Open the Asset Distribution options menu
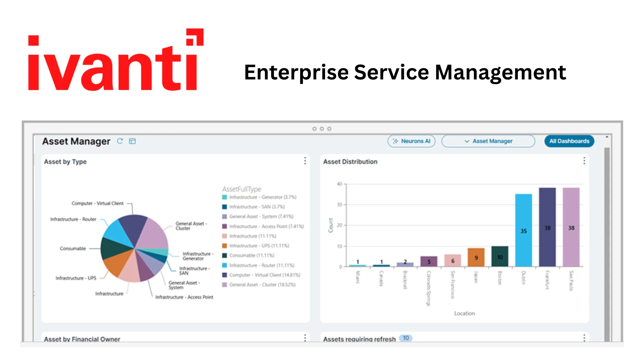This screenshot has width=644, height=362. click(584, 161)
